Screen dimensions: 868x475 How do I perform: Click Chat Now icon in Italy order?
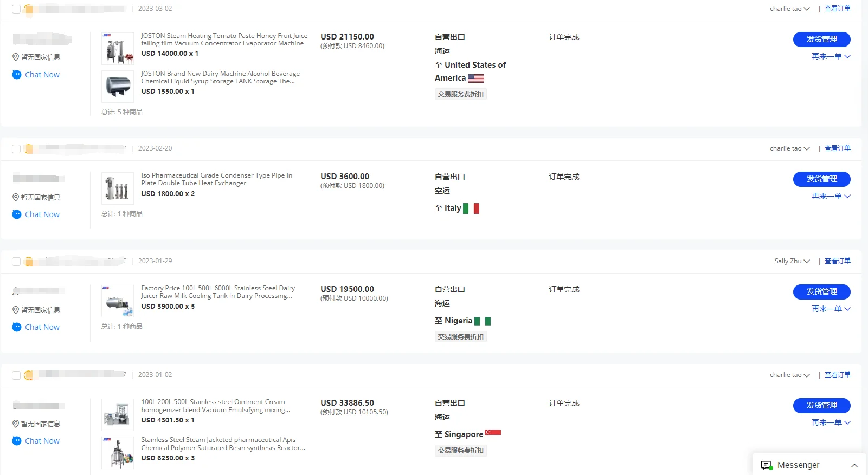[17, 214]
